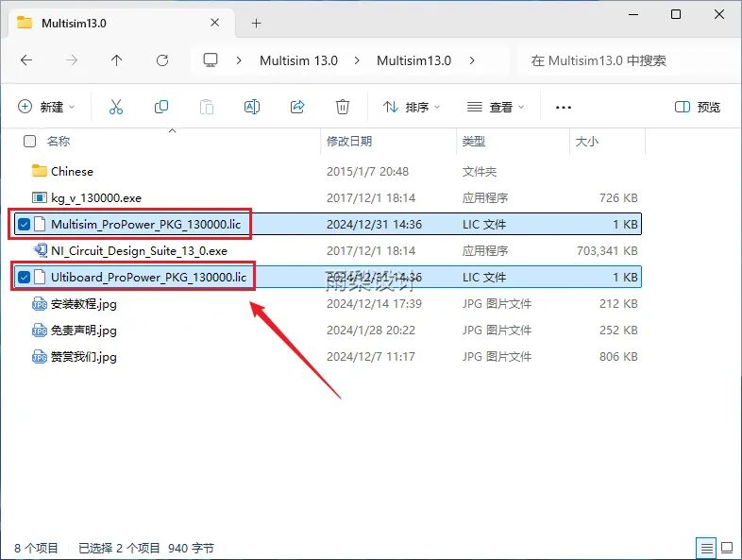Sort by the 名称 column header

(x=59, y=141)
